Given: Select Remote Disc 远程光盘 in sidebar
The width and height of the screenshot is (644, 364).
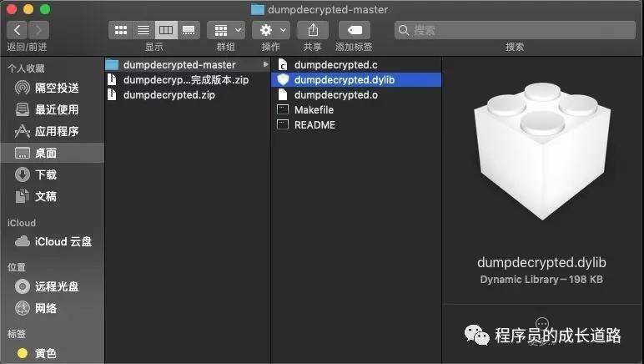Looking at the screenshot, I should pos(53,286).
